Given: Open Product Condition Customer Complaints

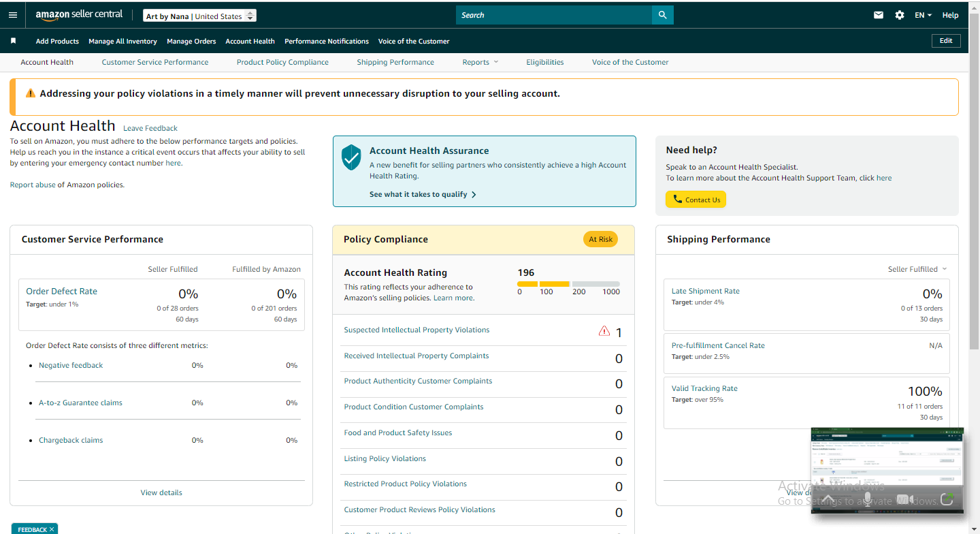Looking at the screenshot, I should [414, 407].
